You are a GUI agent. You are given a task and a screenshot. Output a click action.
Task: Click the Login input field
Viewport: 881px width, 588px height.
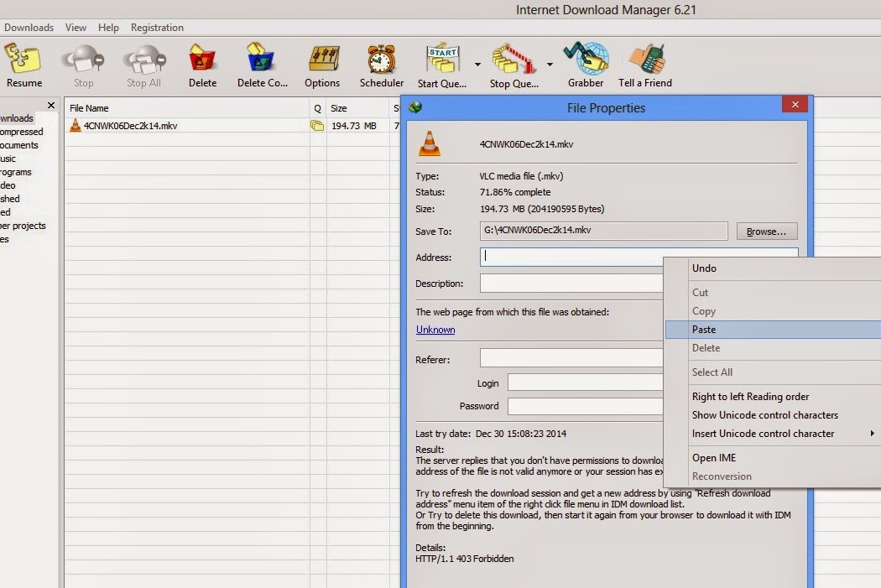[586, 382]
